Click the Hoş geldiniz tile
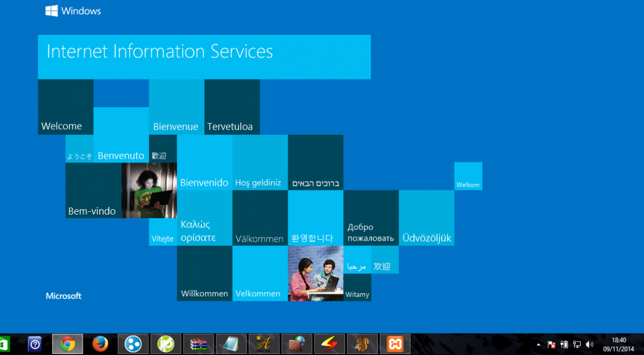The height and width of the screenshot is (355, 644). 260,162
